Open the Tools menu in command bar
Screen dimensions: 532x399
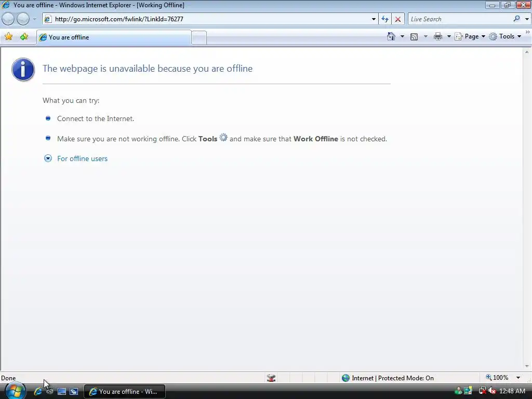(x=505, y=36)
